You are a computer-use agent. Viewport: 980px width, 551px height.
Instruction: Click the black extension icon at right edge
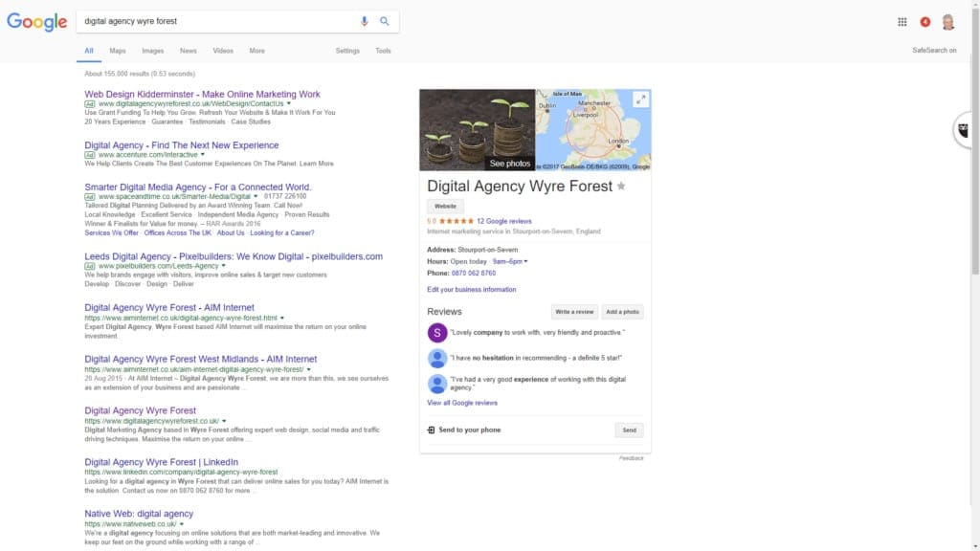(963, 130)
